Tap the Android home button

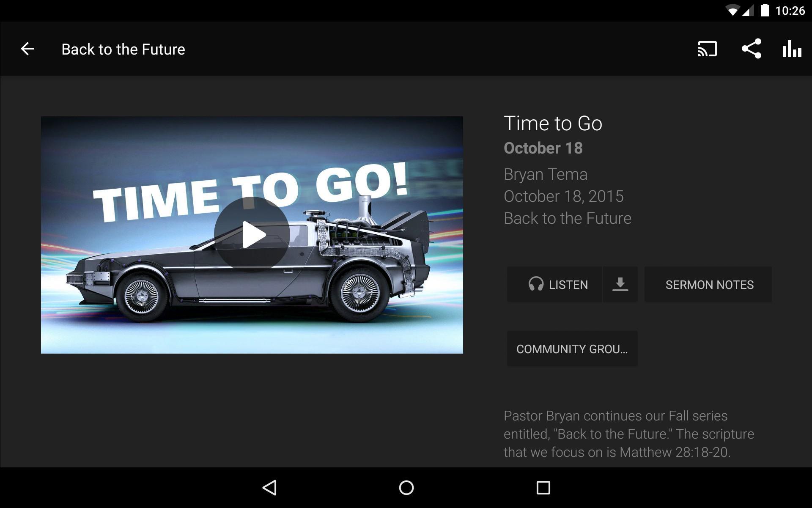(406, 488)
